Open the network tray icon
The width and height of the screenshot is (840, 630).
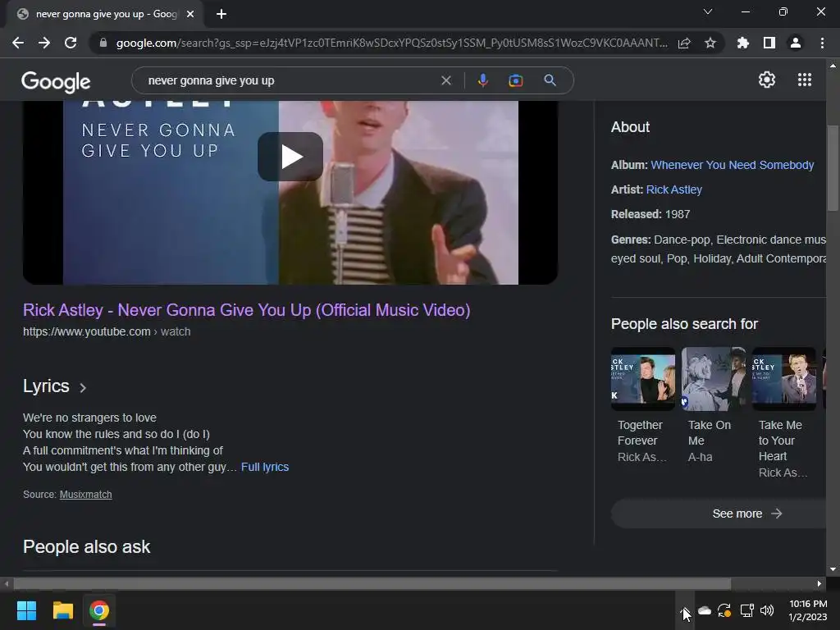746,610
